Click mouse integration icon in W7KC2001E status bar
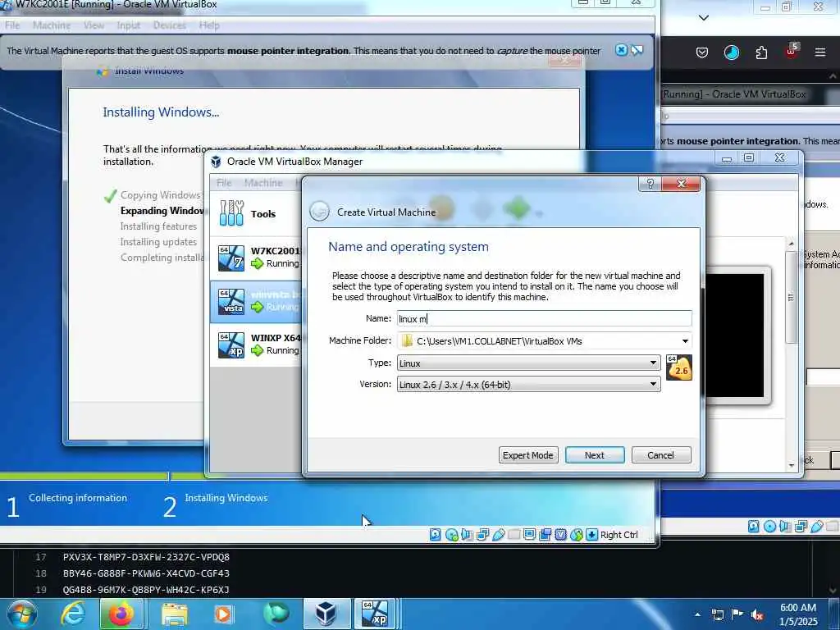The image size is (840, 630). [x=577, y=534]
